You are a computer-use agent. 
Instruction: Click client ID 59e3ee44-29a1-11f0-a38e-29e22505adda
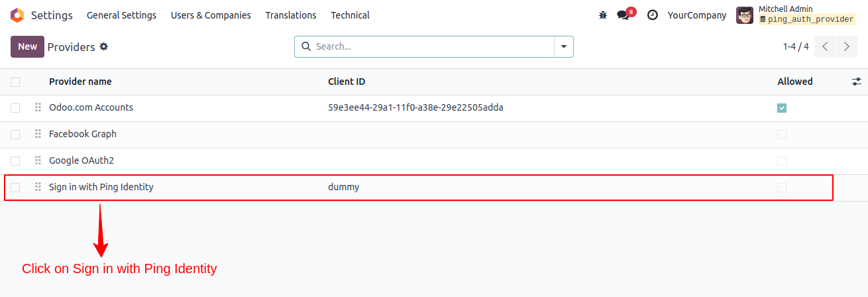tap(415, 107)
